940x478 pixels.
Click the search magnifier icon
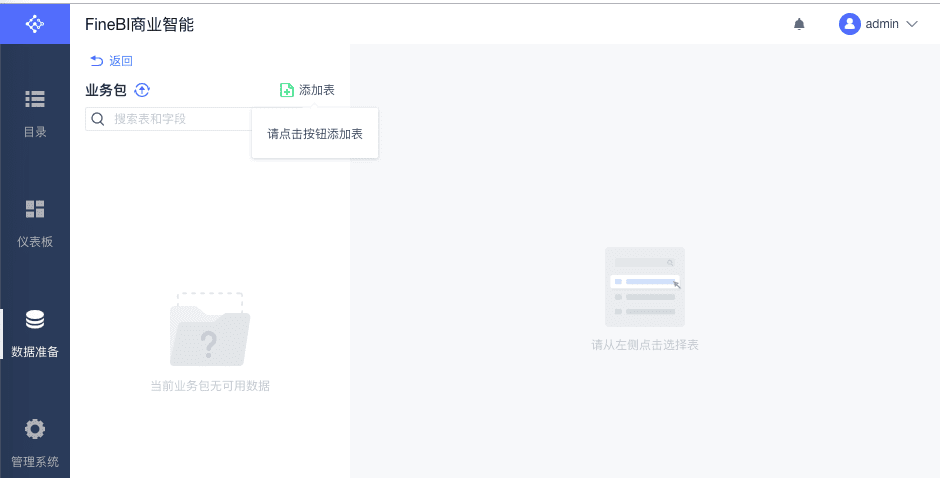click(98, 119)
